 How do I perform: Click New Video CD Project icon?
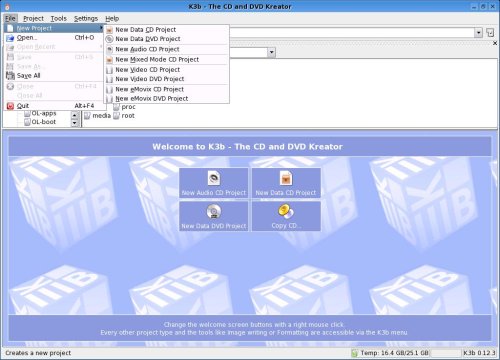(109, 70)
